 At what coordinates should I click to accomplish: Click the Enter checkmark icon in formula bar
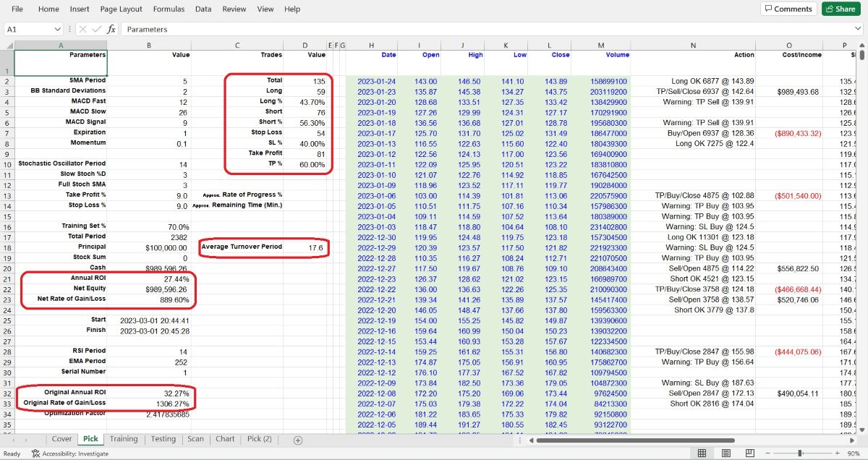97,29
